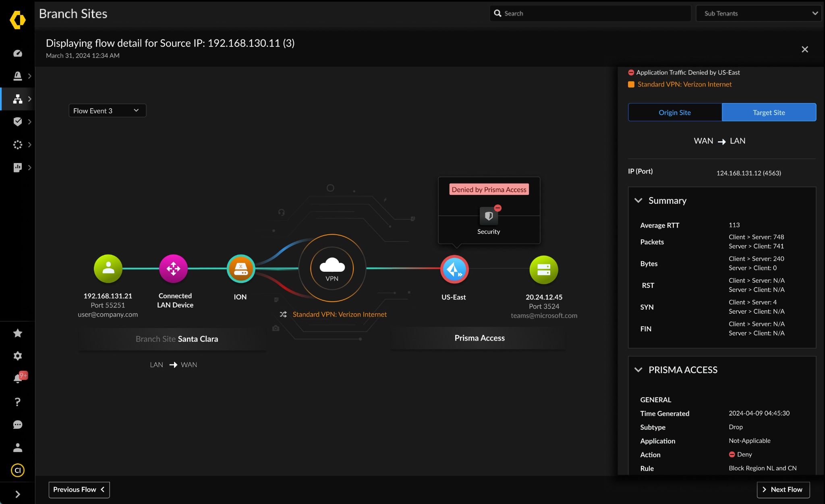Open the shield security sidebar icon

(x=17, y=122)
